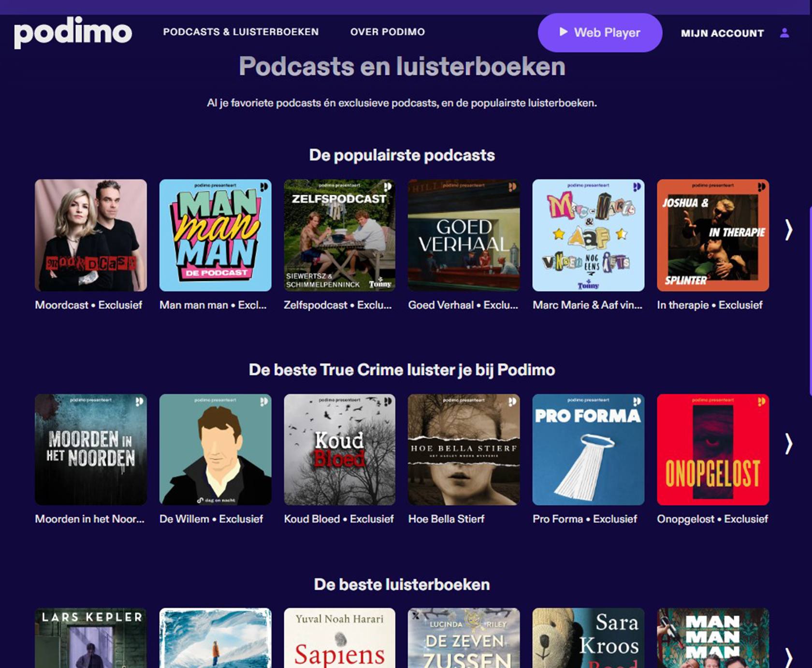Viewport: 812px width, 668px height.
Task: Launch the Web Player
Action: tap(600, 32)
